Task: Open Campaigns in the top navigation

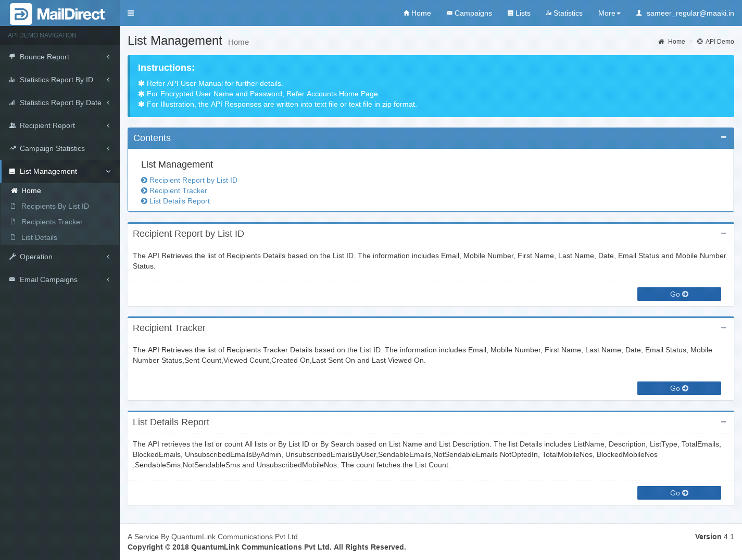Action: [x=469, y=13]
